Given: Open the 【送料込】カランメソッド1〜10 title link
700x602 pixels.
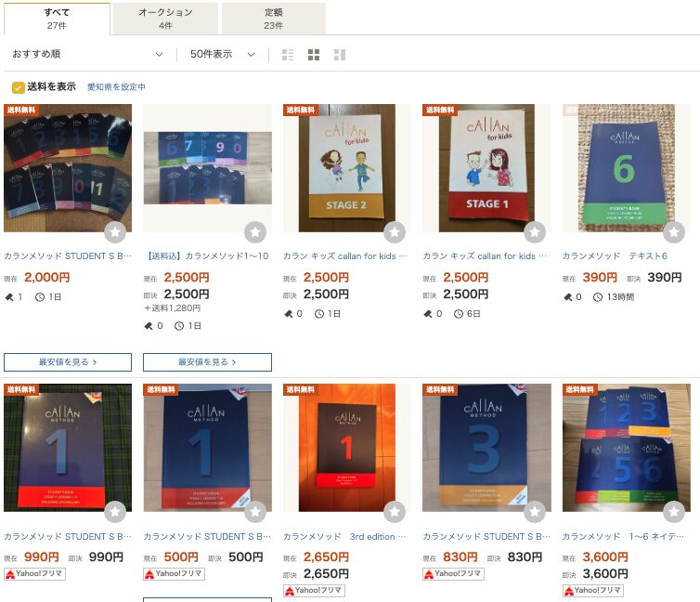Looking at the screenshot, I should coord(208,255).
